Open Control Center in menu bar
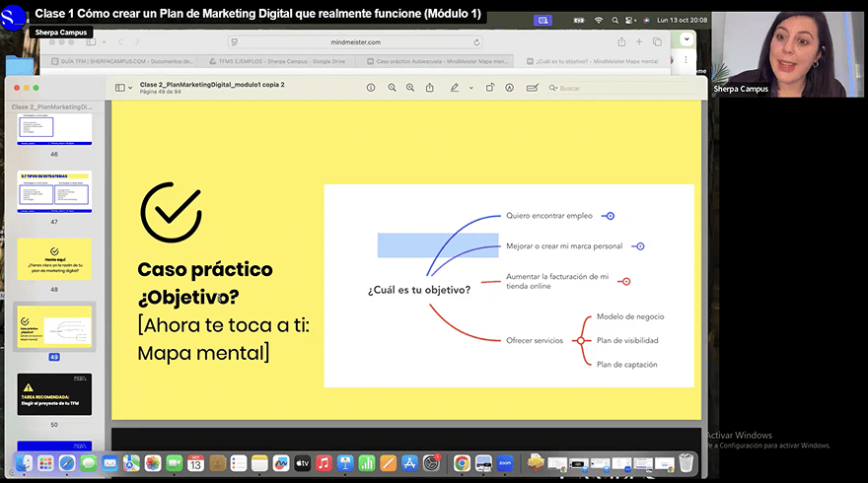 pos(630,20)
